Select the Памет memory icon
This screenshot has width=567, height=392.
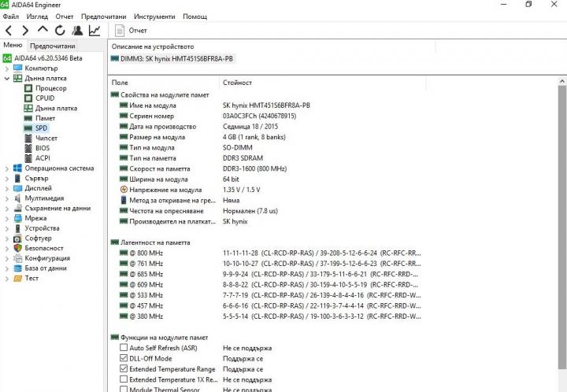[x=28, y=118]
